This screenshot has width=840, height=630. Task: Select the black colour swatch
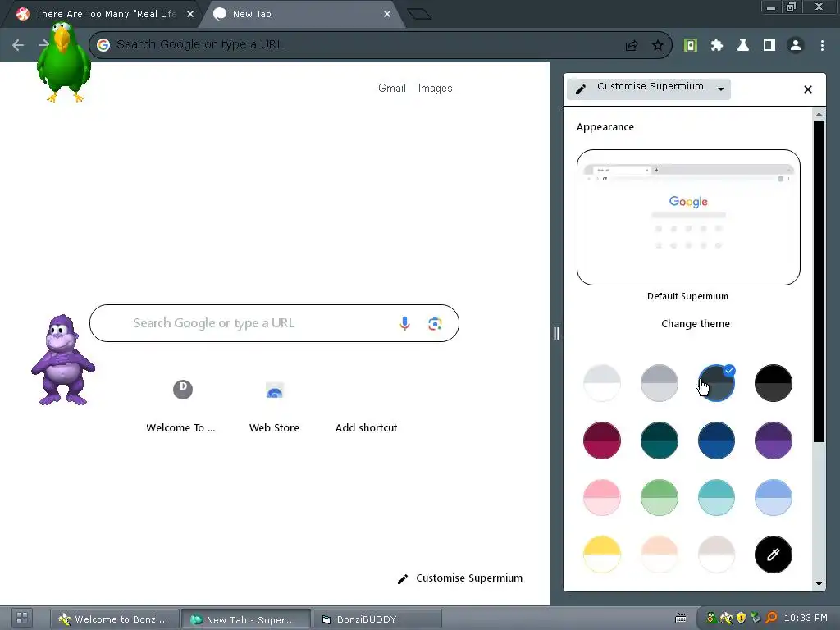773,383
